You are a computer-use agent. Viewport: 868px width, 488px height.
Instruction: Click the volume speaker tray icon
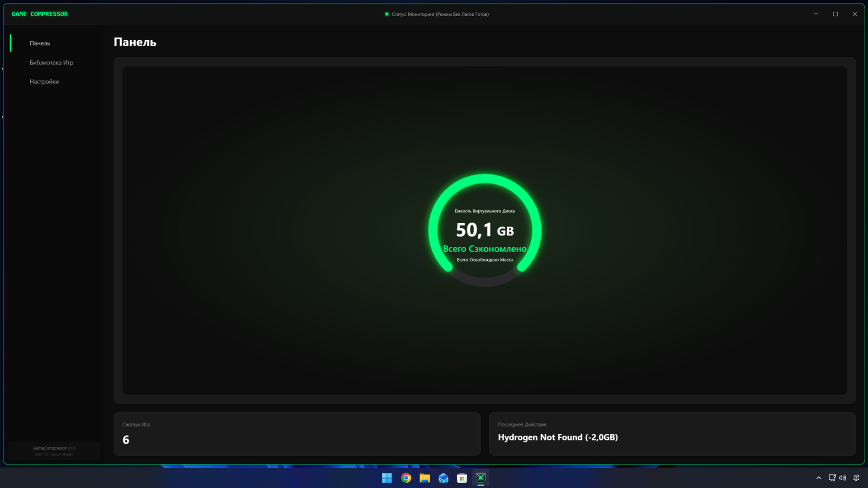(x=843, y=478)
